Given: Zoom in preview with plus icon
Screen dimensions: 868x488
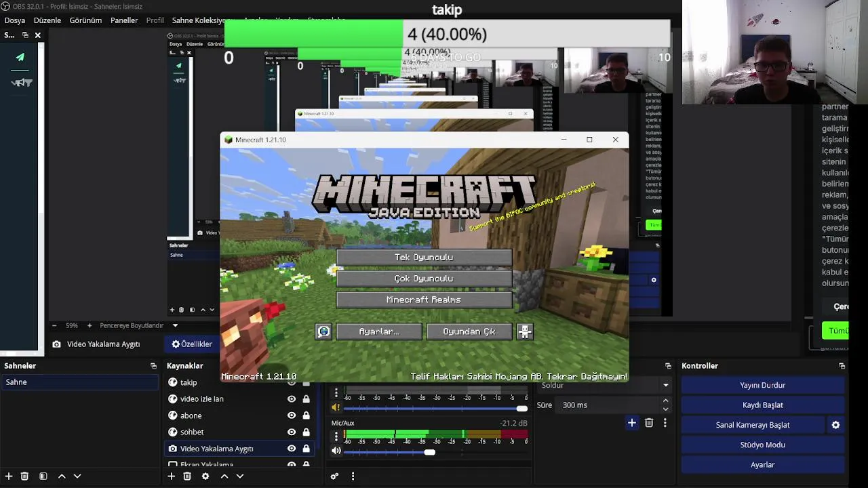Looking at the screenshot, I should pyautogui.click(x=89, y=325).
